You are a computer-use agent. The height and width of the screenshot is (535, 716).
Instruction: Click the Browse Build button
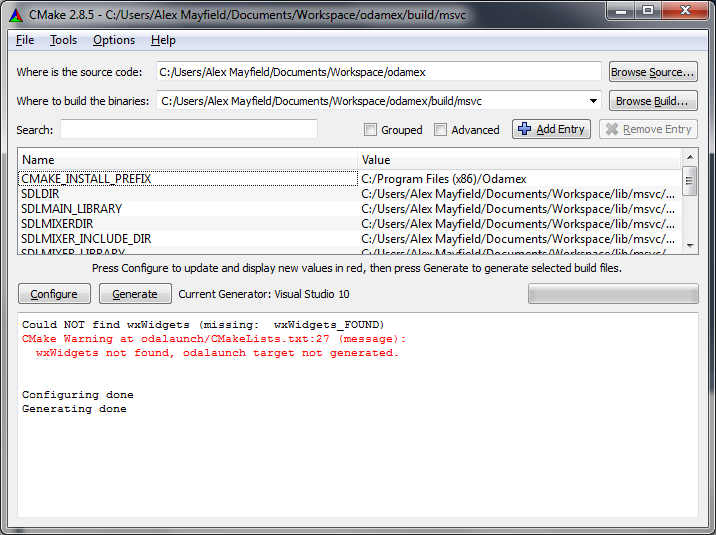[x=653, y=101]
